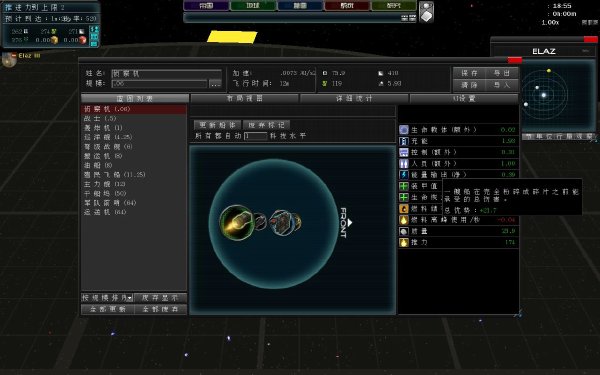600x375 pixels.
Task: Select blueprint 干船坞 (50) in list
Action: (134, 193)
